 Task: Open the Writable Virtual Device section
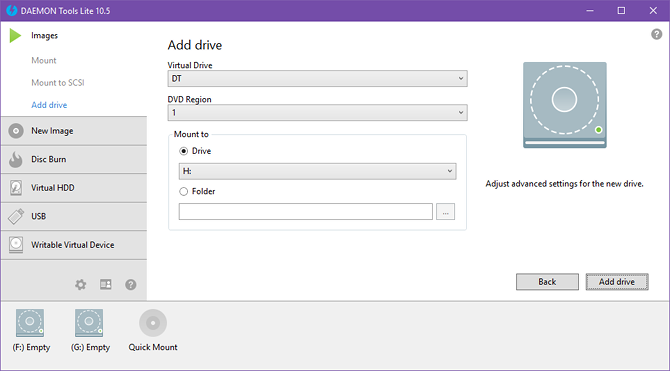pyautogui.click(x=74, y=245)
